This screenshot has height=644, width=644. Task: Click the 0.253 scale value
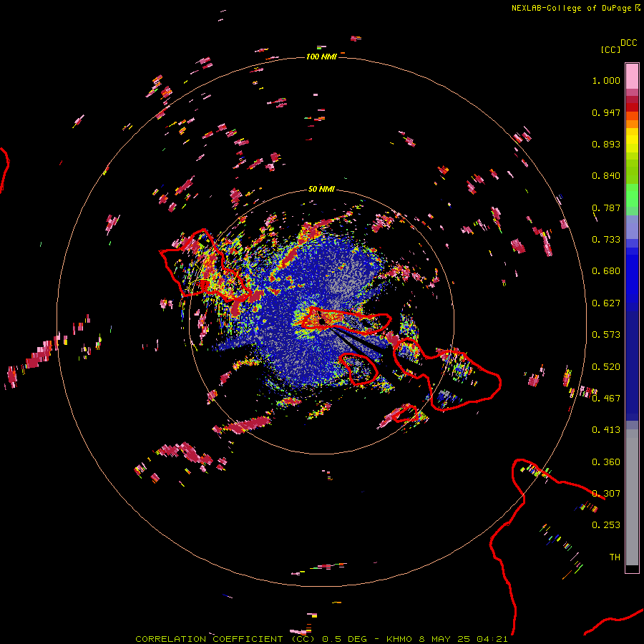[606, 525]
